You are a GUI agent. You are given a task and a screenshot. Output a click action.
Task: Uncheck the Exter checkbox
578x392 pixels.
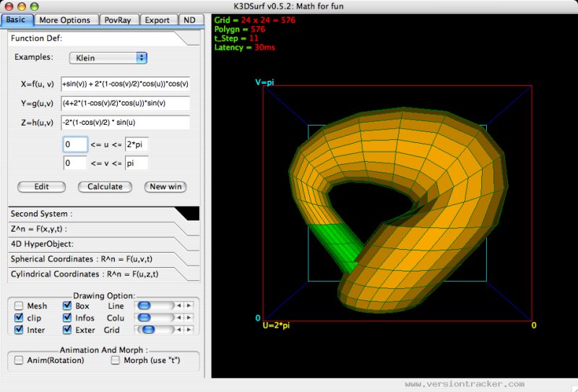[x=67, y=330]
